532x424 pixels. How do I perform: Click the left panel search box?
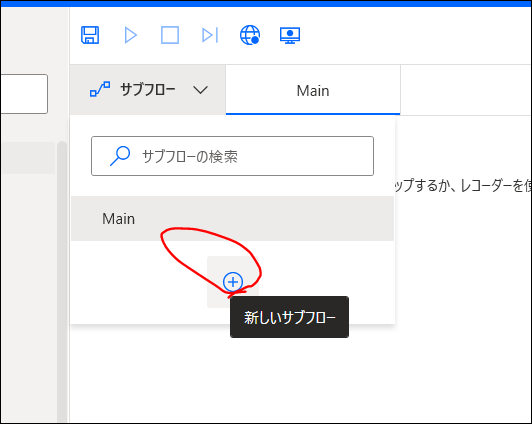coord(24,94)
